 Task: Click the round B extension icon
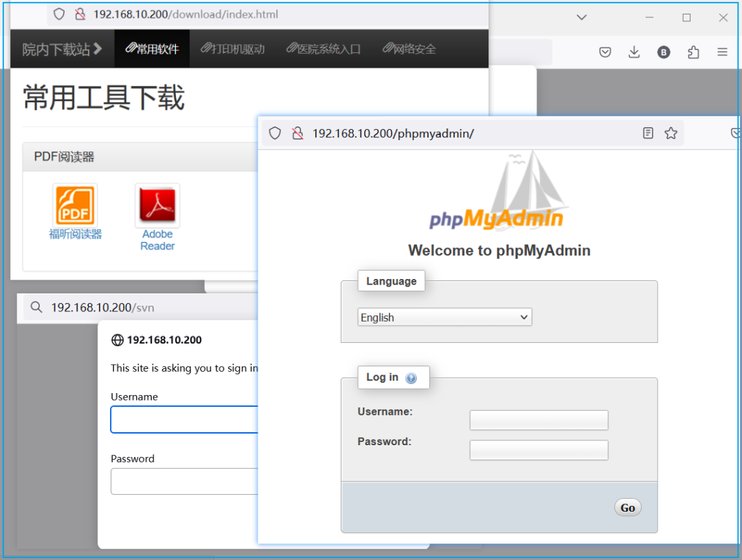click(664, 52)
